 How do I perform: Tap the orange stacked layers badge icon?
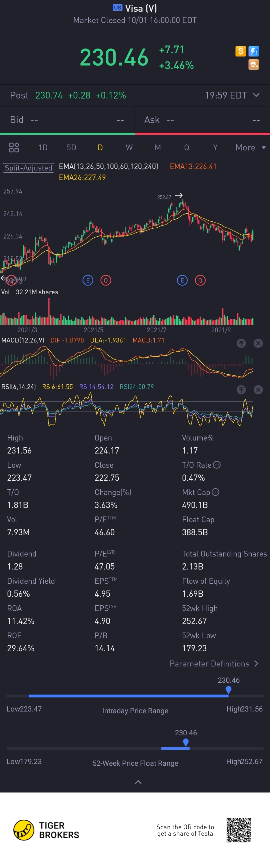[253, 64]
